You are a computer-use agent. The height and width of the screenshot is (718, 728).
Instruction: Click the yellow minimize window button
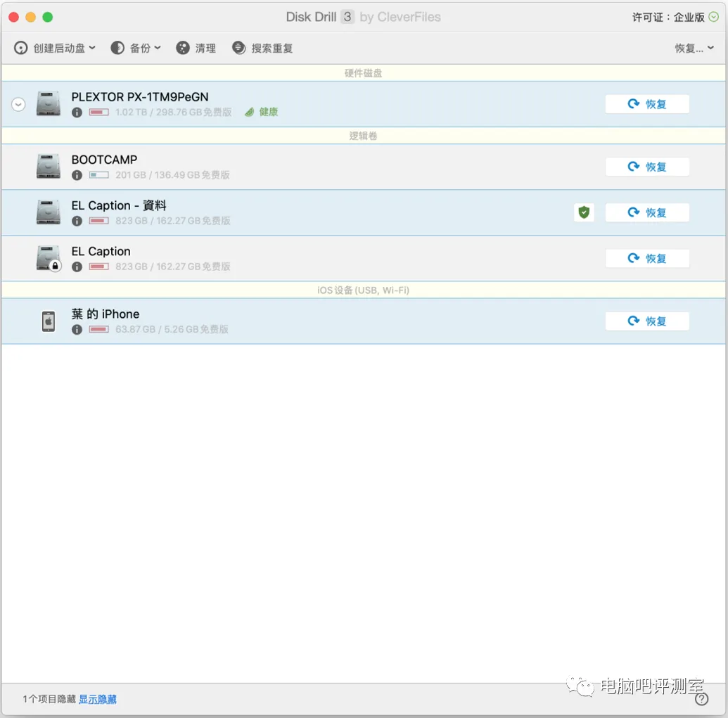(x=31, y=17)
